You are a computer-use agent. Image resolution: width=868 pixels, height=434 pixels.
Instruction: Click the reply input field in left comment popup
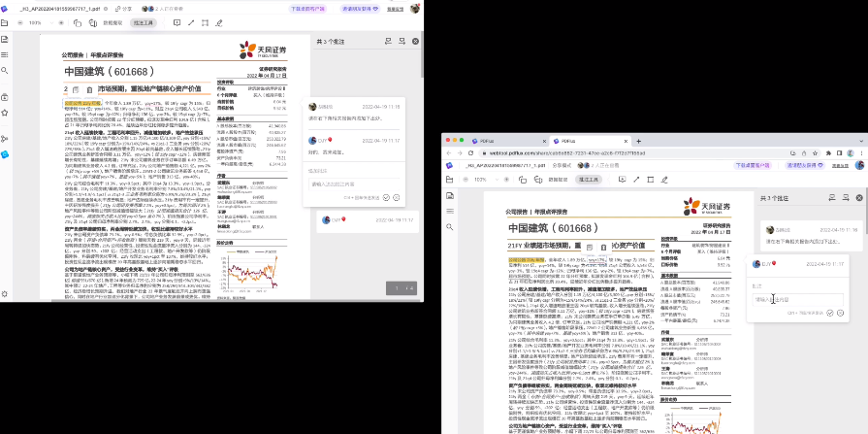click(x=354, y=184)
